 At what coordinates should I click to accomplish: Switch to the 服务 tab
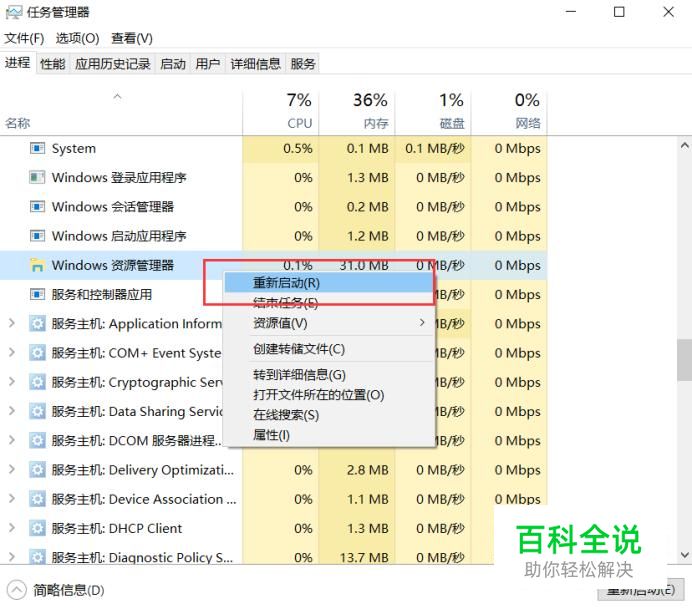pyautogui.click(x=303, y=64)
